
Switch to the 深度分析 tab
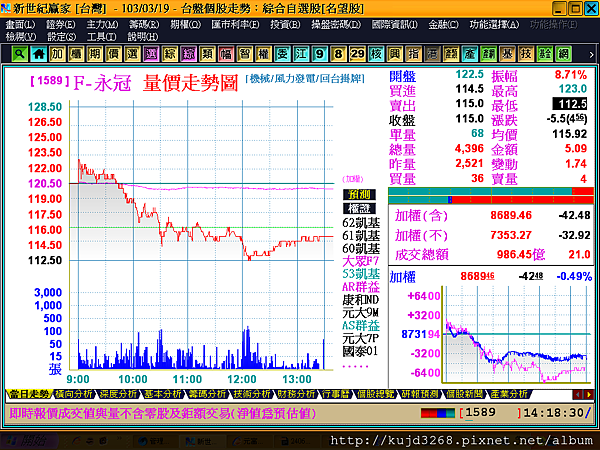118,394
